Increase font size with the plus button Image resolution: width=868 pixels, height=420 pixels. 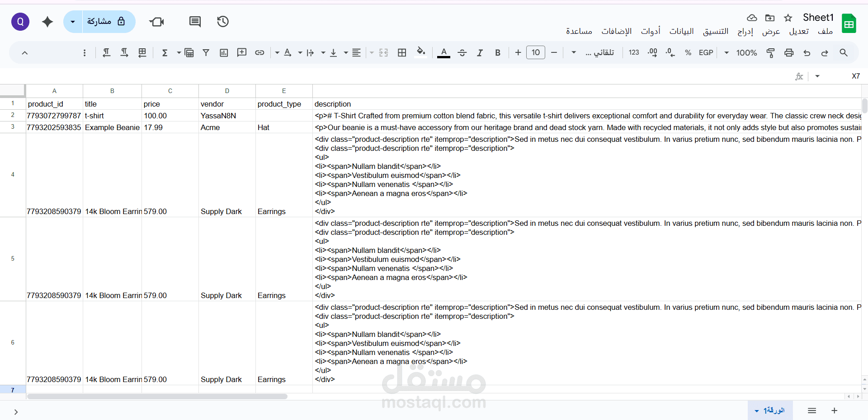click(518, 53)
